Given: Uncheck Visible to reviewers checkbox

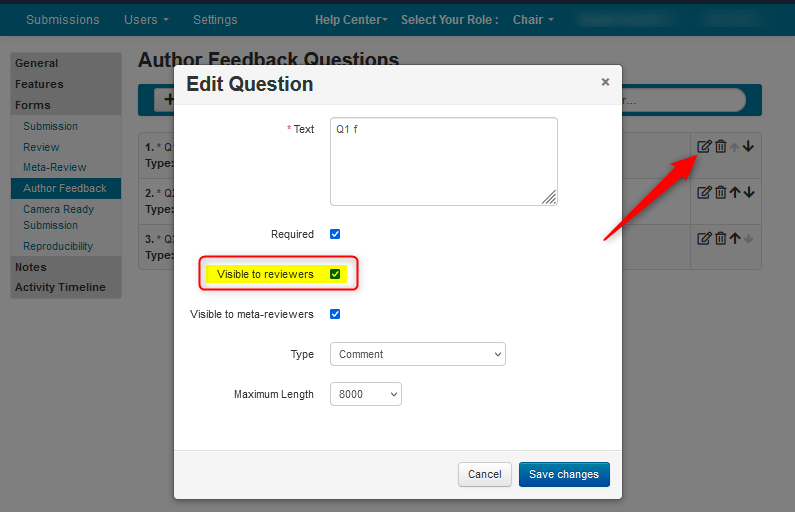Looking at the screenshot, I should tap(335, 274).
